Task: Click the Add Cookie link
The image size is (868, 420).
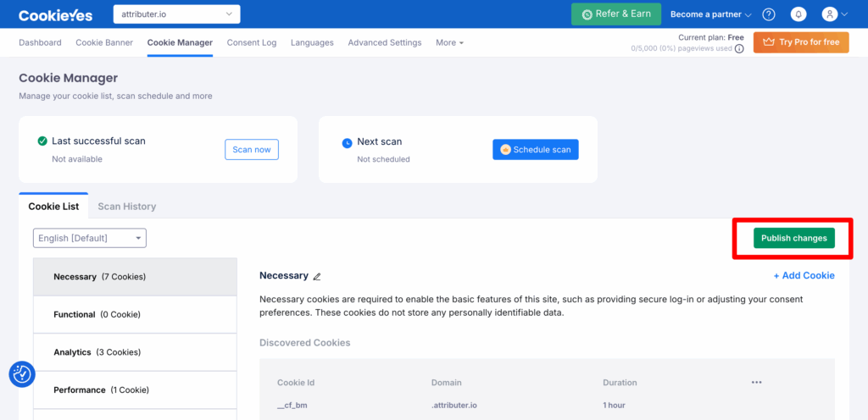Action: (x=804, y=275)
